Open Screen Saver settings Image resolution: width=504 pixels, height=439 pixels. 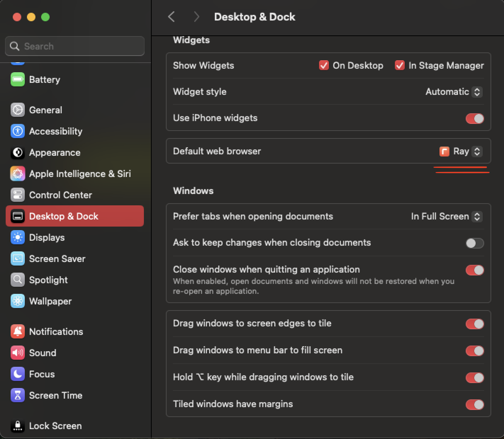[75, 259]
